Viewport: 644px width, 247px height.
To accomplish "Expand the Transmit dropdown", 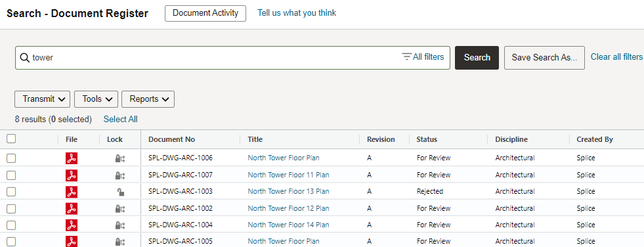I will click(x=42, y=99).
